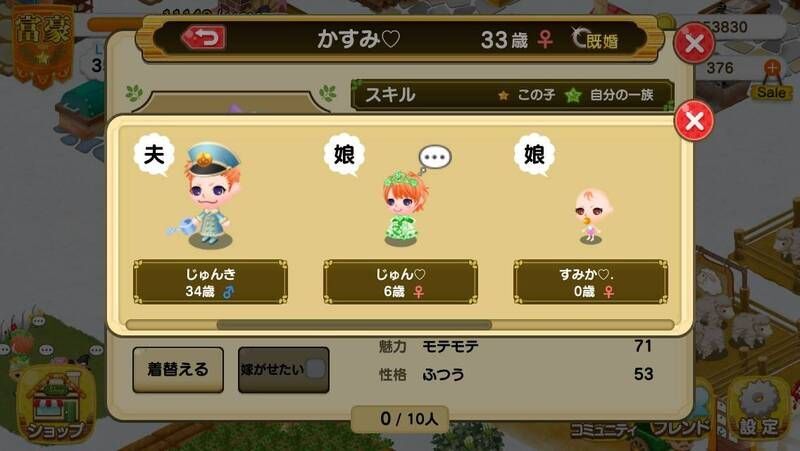Select the じゅんき 34歳 name plate
This screenshot has width=800, height=451.
(210, 282)
